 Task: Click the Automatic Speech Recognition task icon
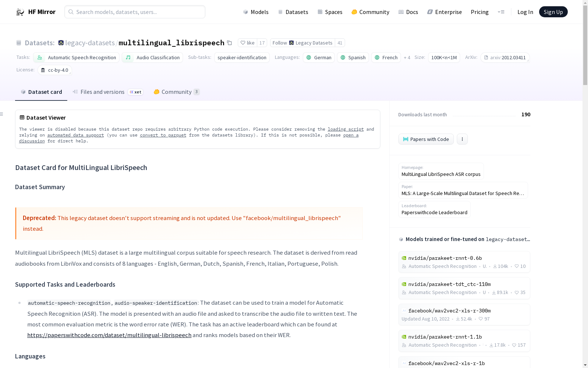point(40,57)
